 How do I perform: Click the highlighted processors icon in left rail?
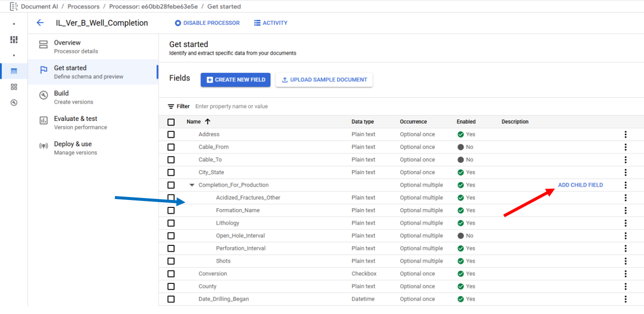[x=14, y=71]
